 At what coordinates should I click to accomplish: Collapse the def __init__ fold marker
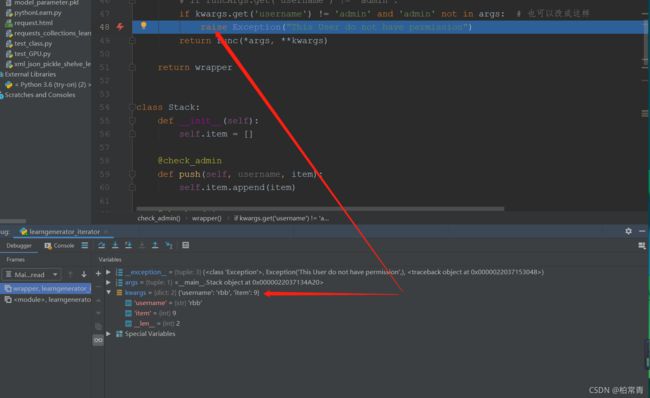pos(132,121)
